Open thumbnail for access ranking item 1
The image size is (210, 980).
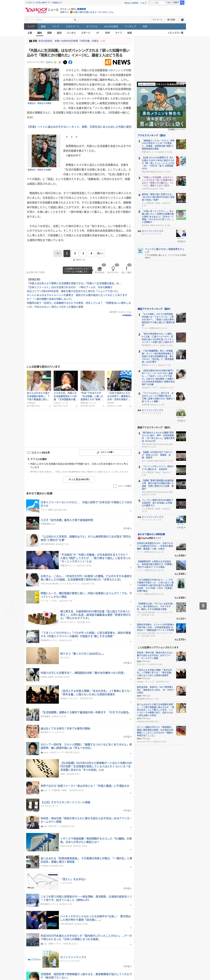[181, 145]
